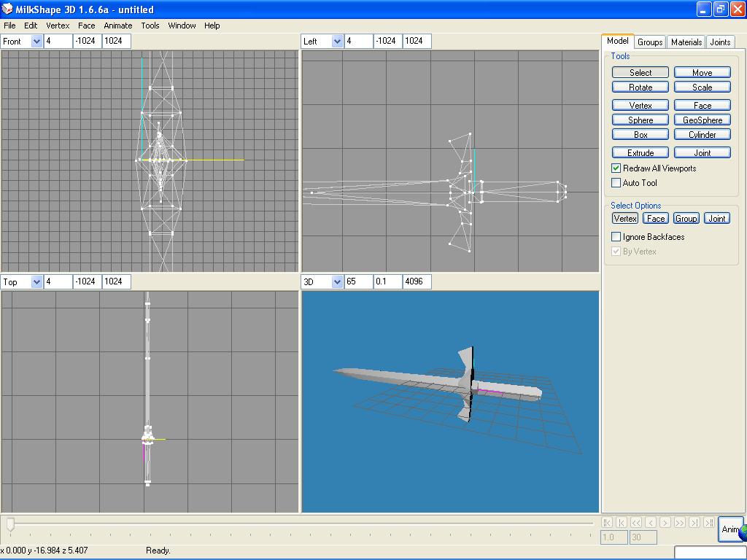Viewport: 747px width, 560px height.
Task: Set select option to Face
Action: pyautogui.click(x=655, y=219)
